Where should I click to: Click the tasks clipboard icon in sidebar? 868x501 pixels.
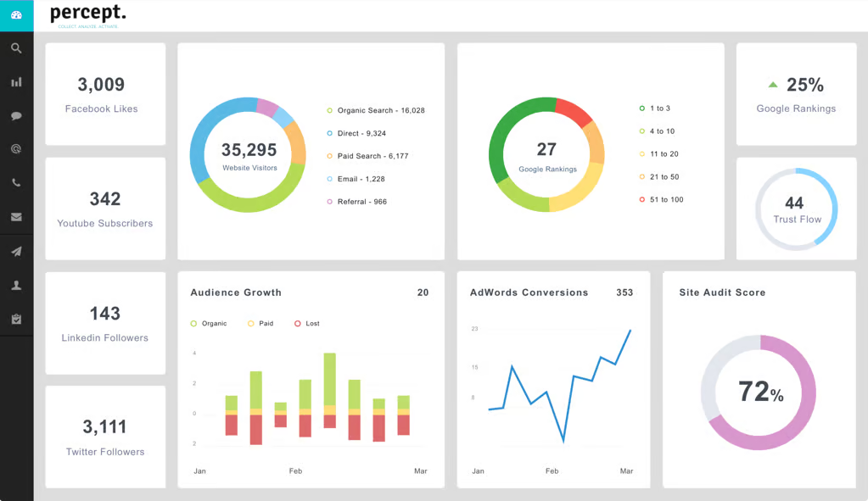tap(16, 319)
